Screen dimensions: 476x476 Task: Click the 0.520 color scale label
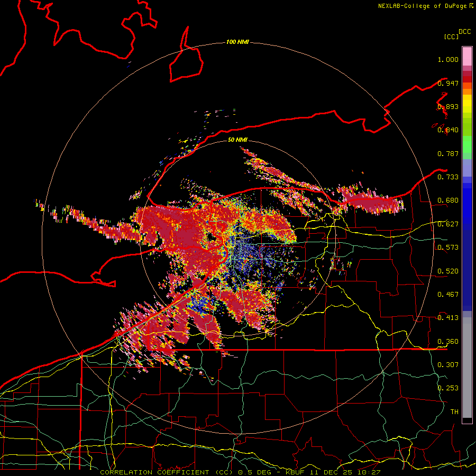448,271
